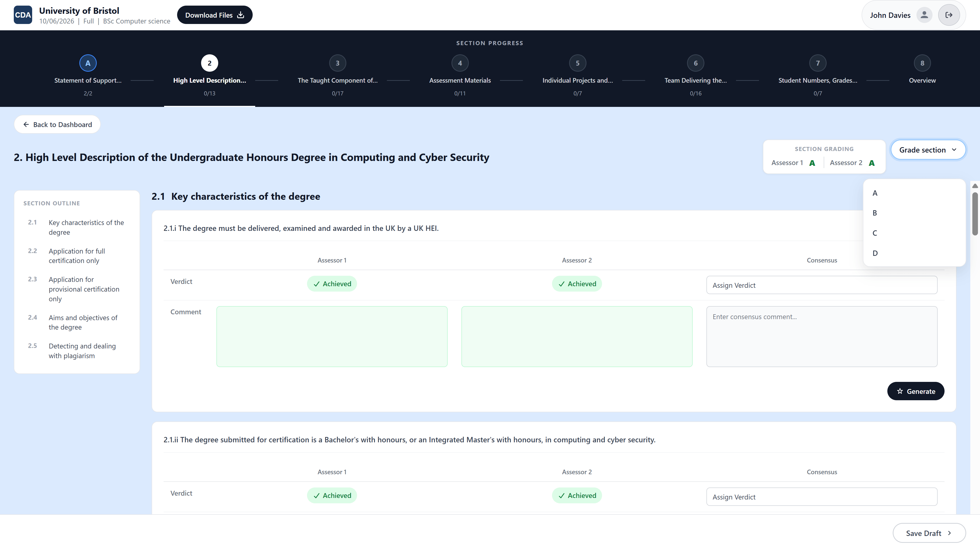The width and height of the screenshot is (980, 551).
Task: Select grade C from dropdown list
Action: pyautogui.click(x=914, y=233)
